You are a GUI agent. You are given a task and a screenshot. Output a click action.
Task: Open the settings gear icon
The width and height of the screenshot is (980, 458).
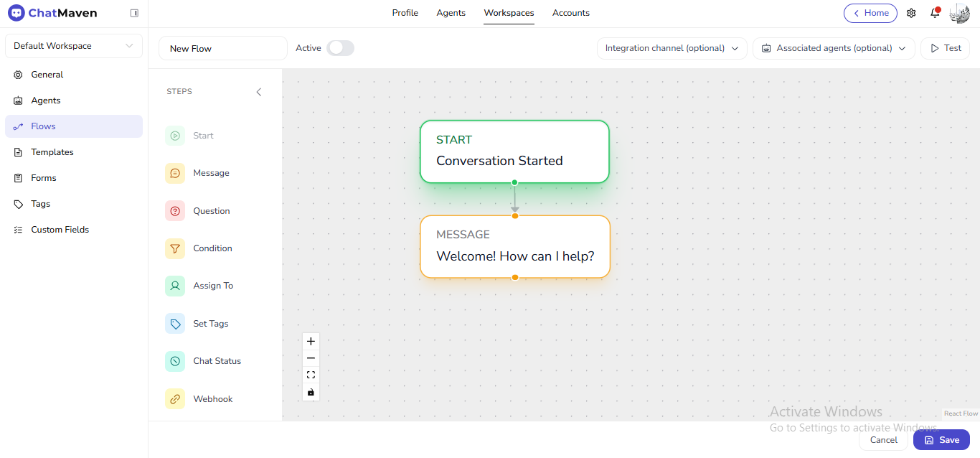tap(911, 13)
